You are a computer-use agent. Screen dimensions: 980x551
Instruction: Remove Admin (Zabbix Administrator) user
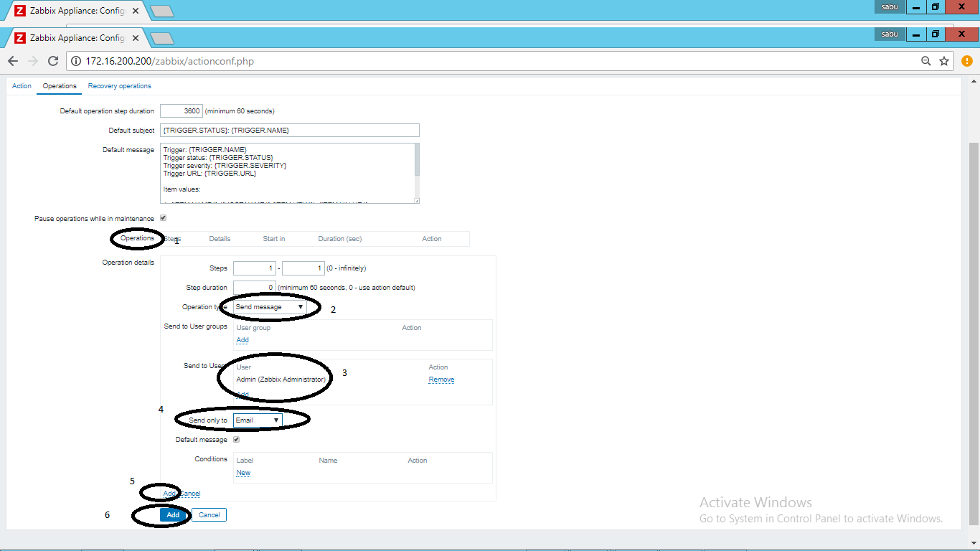(x=441, y=380)
